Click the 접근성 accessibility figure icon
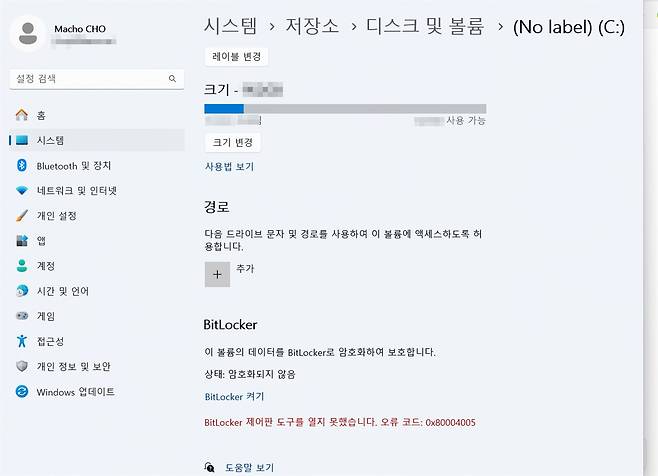Image resolution: width=658 pixels, height=476 pixels. (x=22, y=341)
